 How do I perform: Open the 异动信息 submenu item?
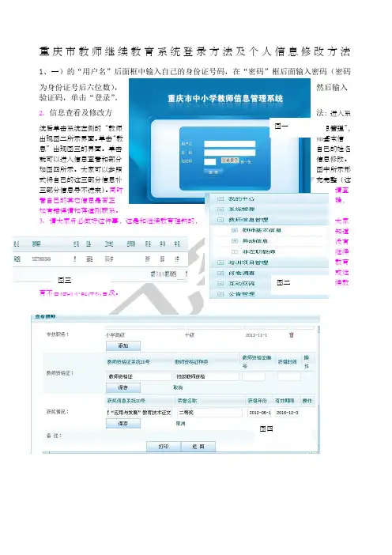[x=255, y=241]
